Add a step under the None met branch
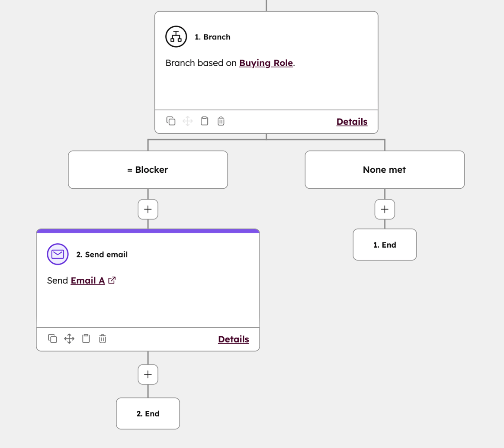 [384, 209]
